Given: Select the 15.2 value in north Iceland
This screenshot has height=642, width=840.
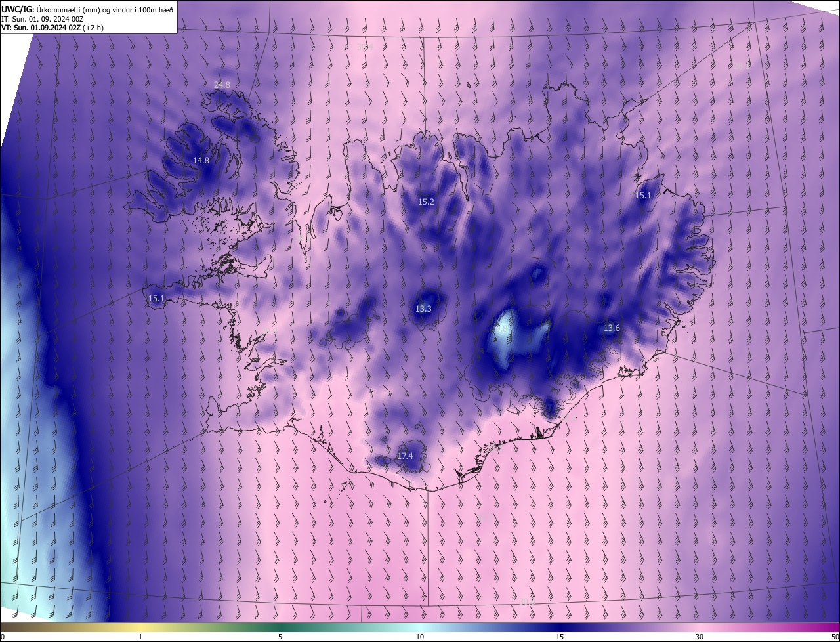Looking at the screenshot, I should coord(427,202).
